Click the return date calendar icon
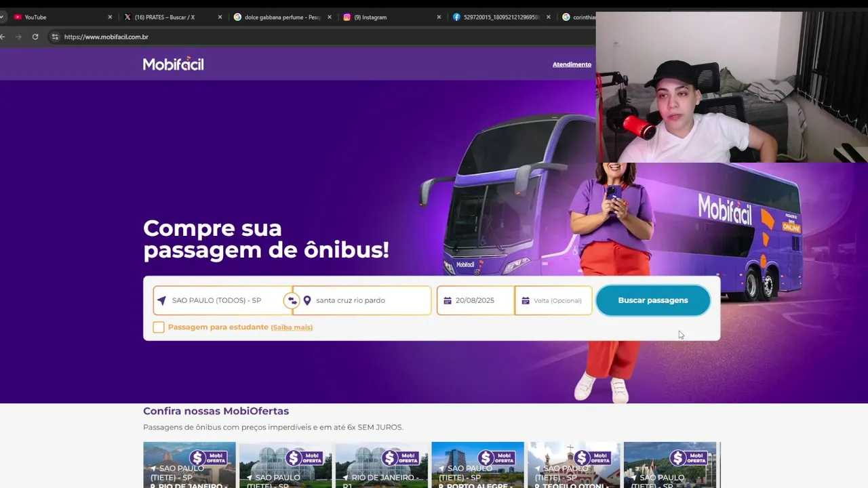Image resolution: width=868 pixels, height=488 pixels. 526,300
